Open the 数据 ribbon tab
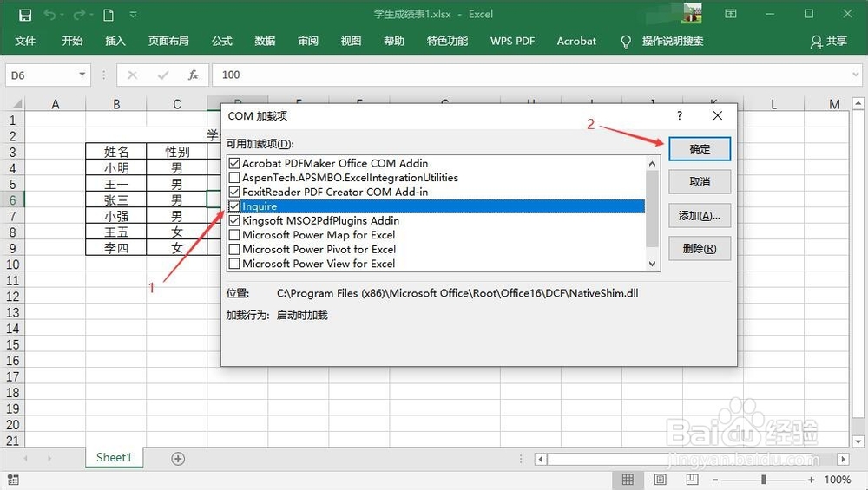Image resolution: width=868 pixels, height=490 pixels. 265,42
